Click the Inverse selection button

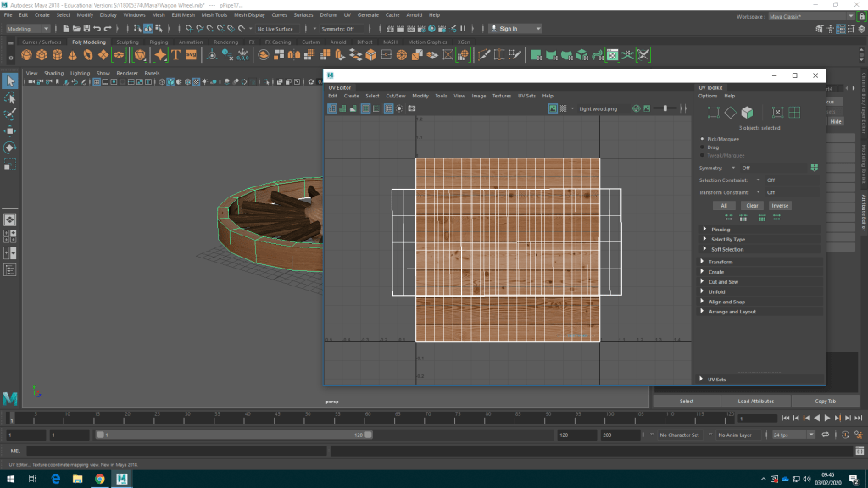[x=780, y=206]
